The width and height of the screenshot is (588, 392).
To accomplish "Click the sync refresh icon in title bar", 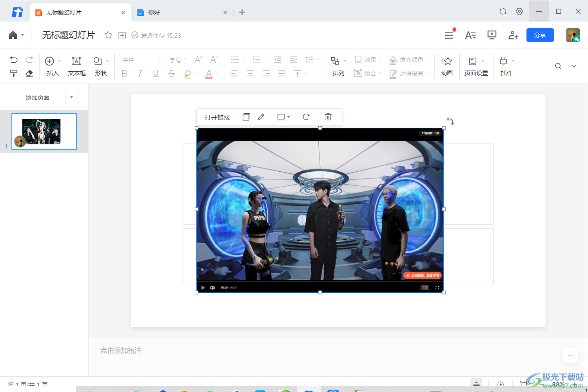I will [x=503, y=12].
